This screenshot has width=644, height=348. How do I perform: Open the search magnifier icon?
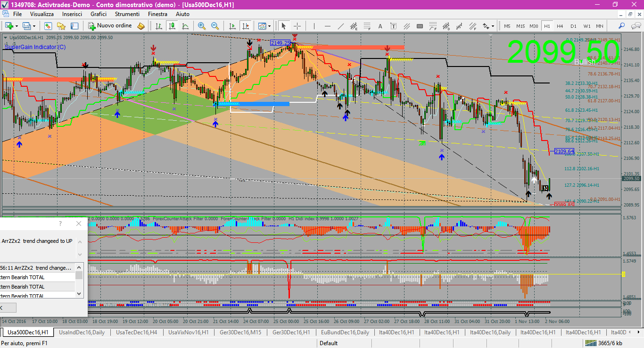coord(622,26)
